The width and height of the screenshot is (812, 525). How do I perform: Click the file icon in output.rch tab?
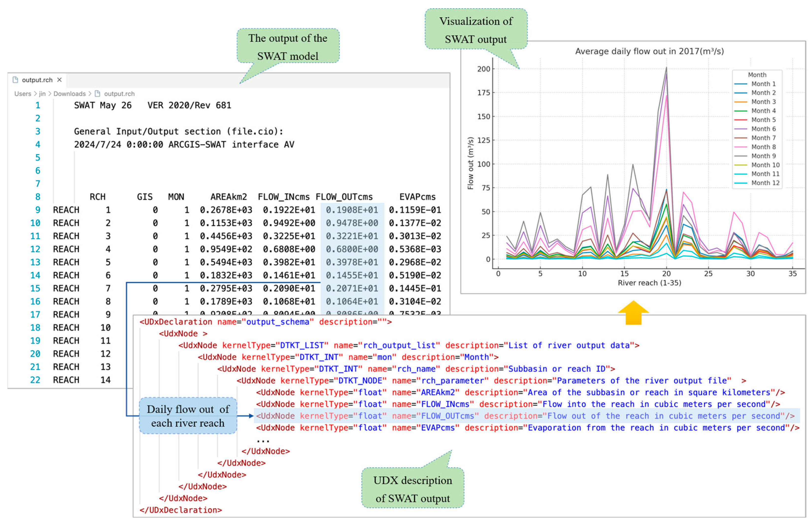[15, 80]
